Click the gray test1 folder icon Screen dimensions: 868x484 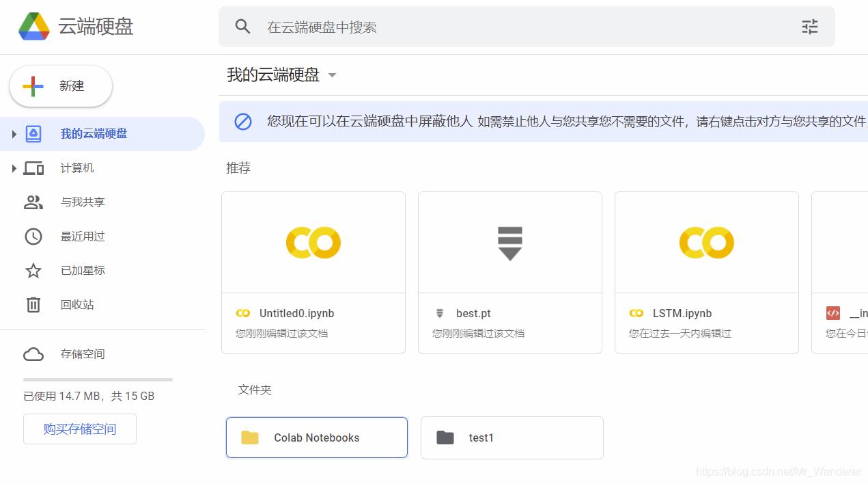pos(445,438)
